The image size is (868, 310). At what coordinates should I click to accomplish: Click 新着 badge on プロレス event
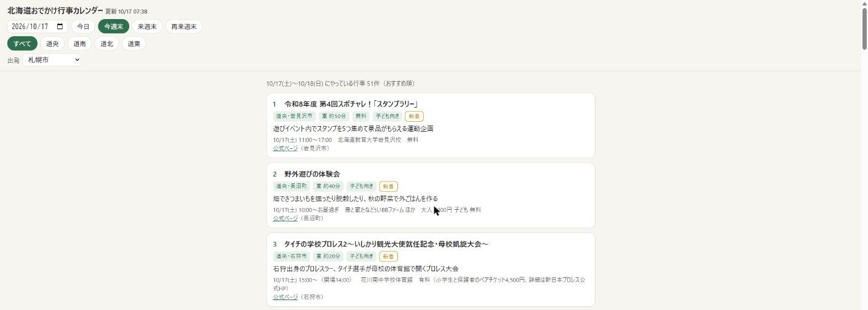[x=389, y=256]
